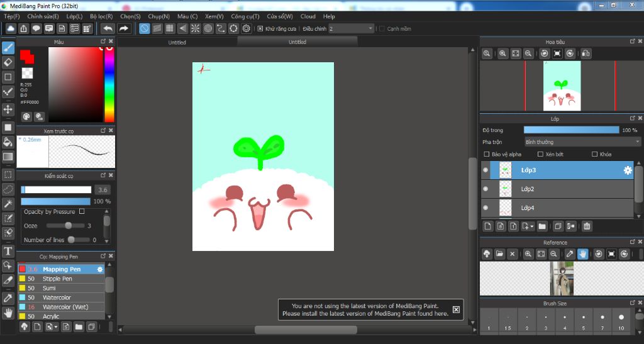Toggle Opacity by Pressure checkbox

coord(82,211)
